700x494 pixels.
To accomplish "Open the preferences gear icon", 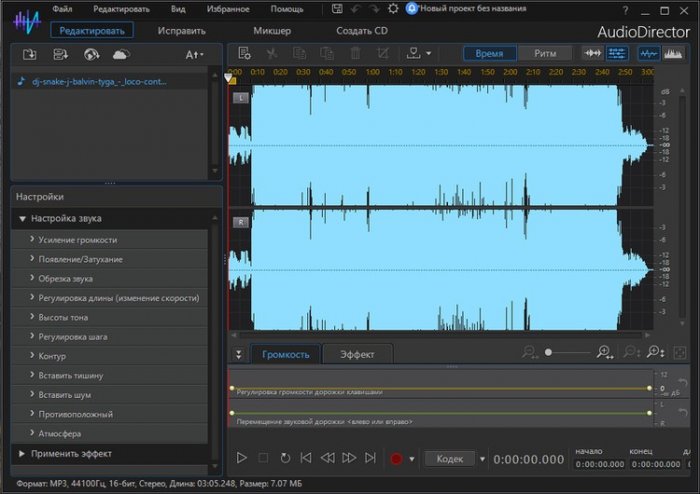I will pyautogui.click(x=392, y=8).
